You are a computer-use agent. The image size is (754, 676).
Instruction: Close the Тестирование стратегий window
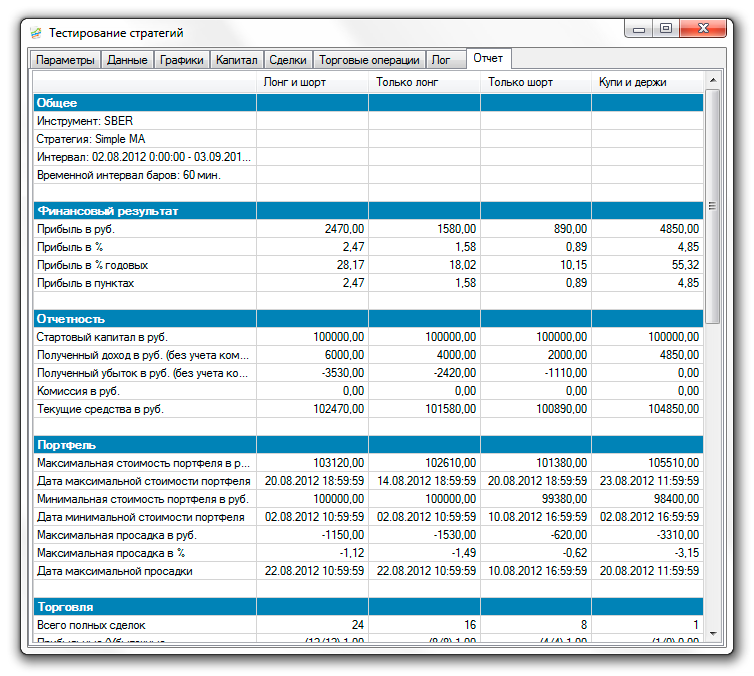coord(702,30)
